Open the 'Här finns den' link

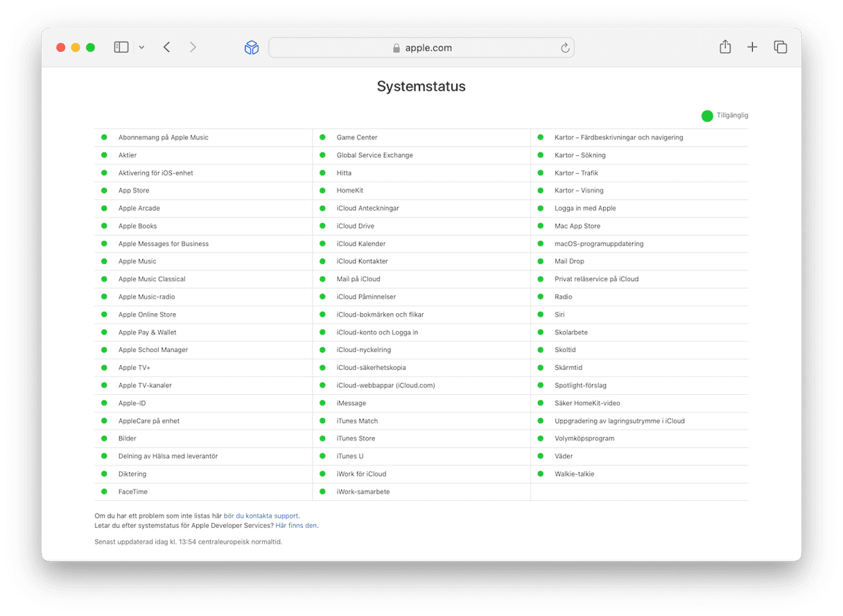pos(297,525)
